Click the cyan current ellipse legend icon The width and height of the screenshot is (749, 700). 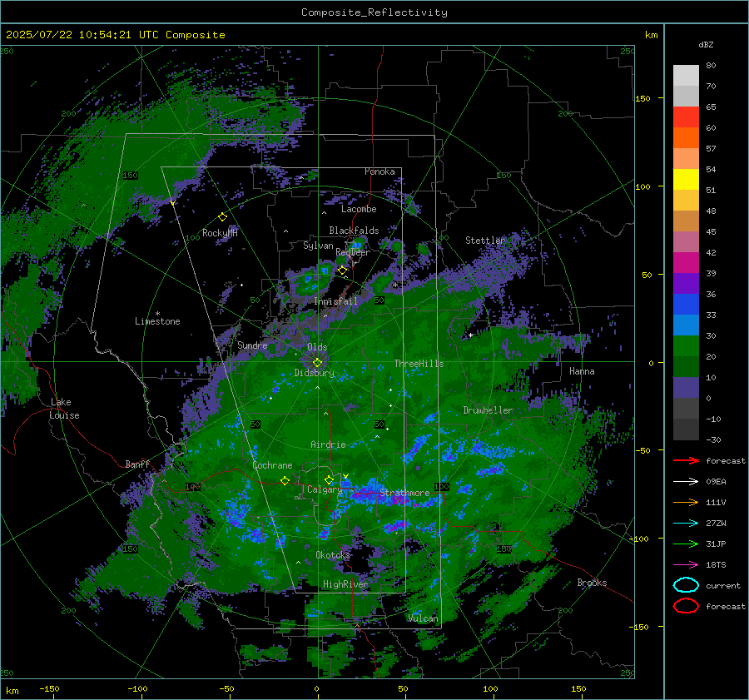click(686, 585)
